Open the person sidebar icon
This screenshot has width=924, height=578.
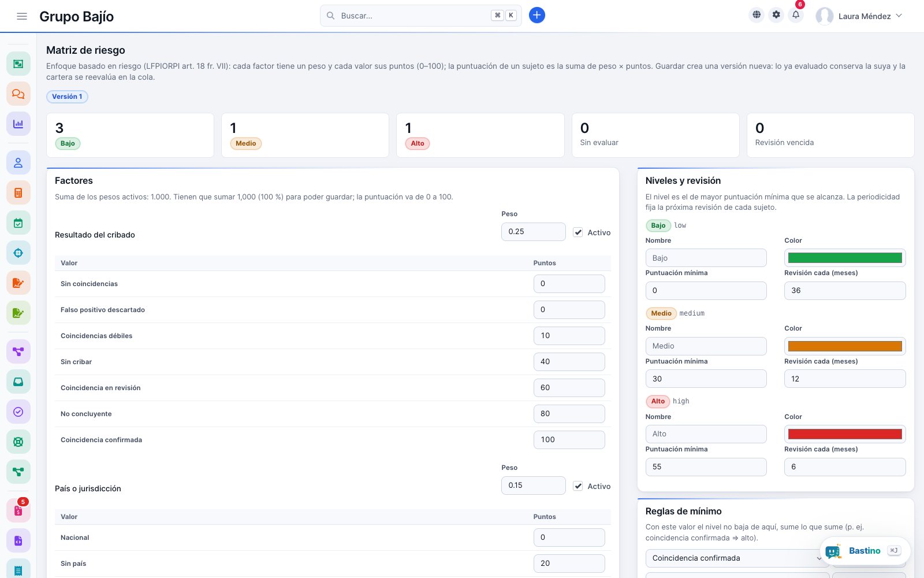pyautogui.click(x=18, y=163)
